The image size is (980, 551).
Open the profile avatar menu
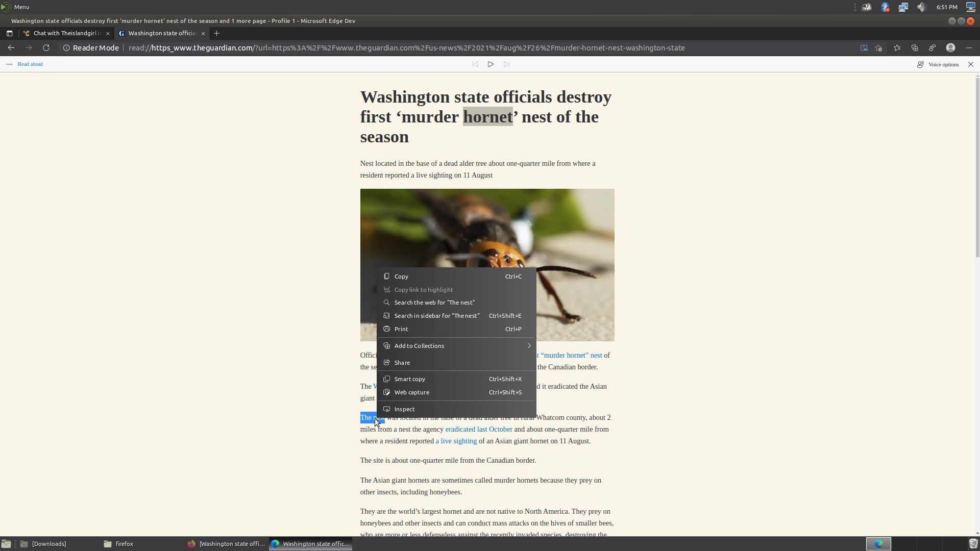point(950,48)
